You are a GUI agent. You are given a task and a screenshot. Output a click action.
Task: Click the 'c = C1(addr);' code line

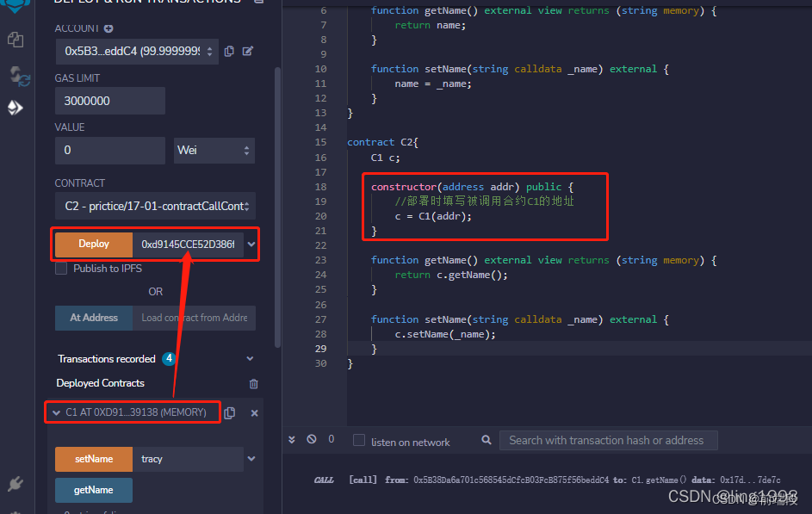pos(433,216)
